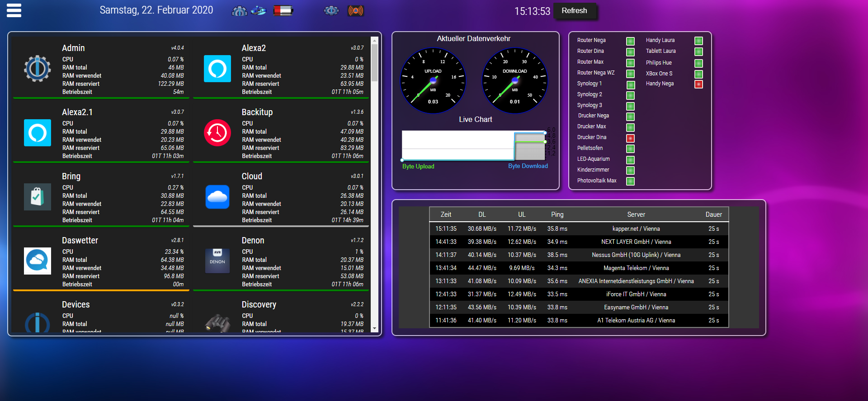Click the upload speed gauge
868x401 pixels.
[x=433, y=81]
